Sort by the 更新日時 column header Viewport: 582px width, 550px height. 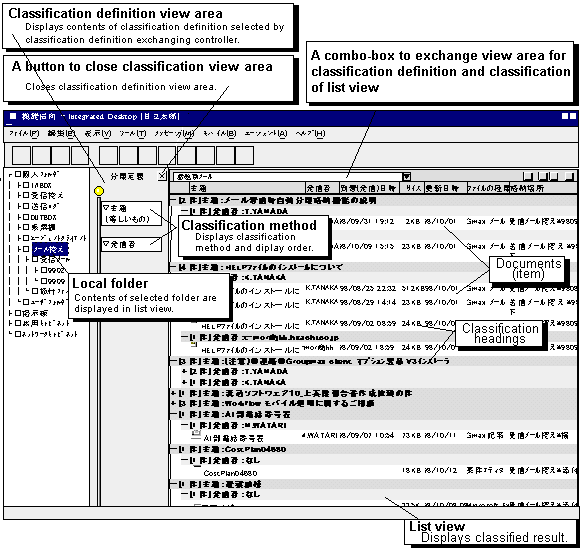click(x=445, y=188)
